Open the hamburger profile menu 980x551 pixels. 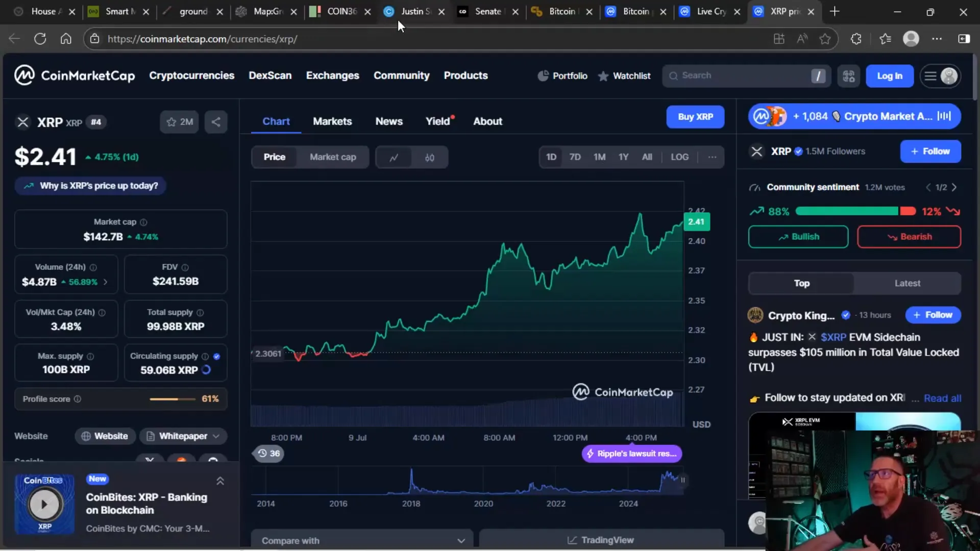pyautogui.click(x=940, y=76)
